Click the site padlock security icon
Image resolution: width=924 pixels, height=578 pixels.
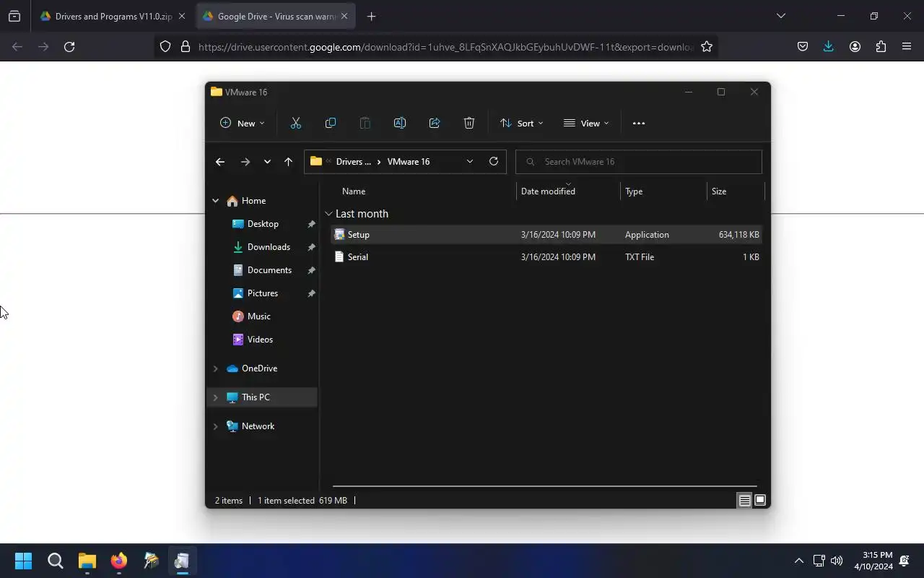pos(186,46)
